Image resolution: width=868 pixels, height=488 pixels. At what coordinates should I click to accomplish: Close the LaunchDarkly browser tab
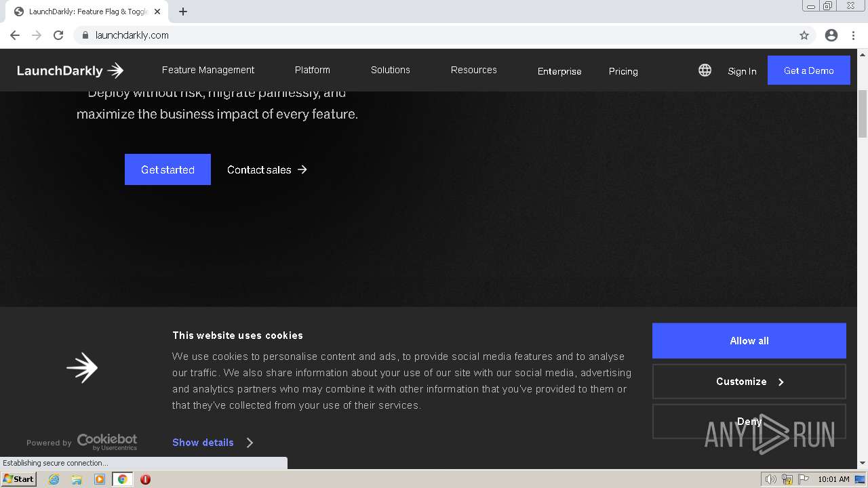157,12
